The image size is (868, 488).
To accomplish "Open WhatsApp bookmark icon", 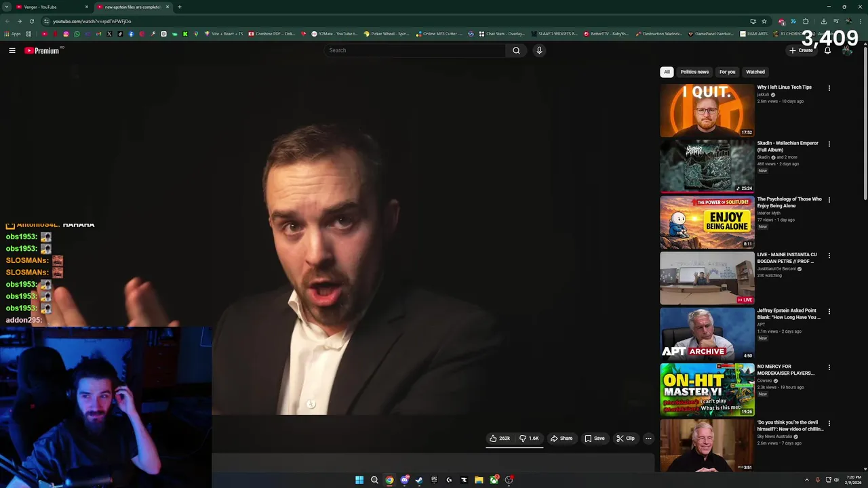I will [x=77, y=34].
